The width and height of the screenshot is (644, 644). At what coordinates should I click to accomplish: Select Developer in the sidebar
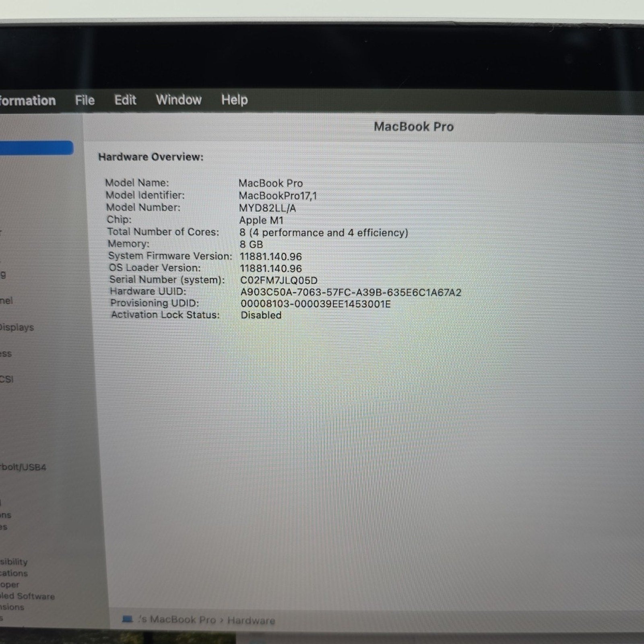click(10, 584)
